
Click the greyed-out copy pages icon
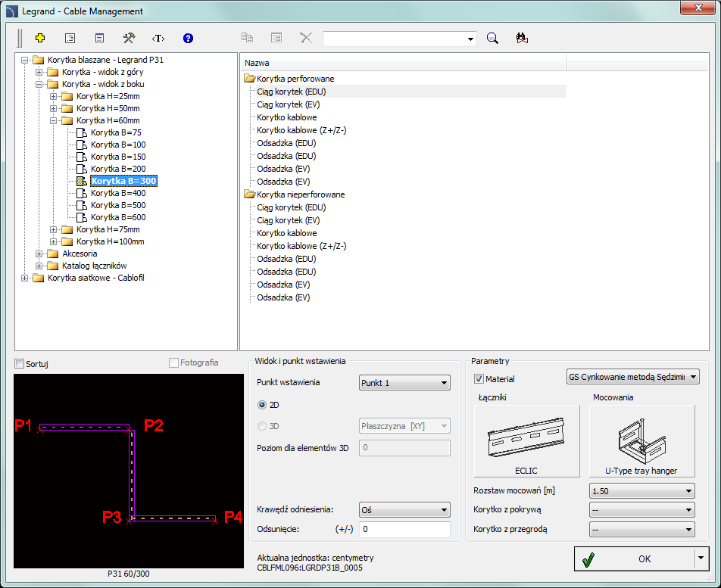(x=248, y=38)
